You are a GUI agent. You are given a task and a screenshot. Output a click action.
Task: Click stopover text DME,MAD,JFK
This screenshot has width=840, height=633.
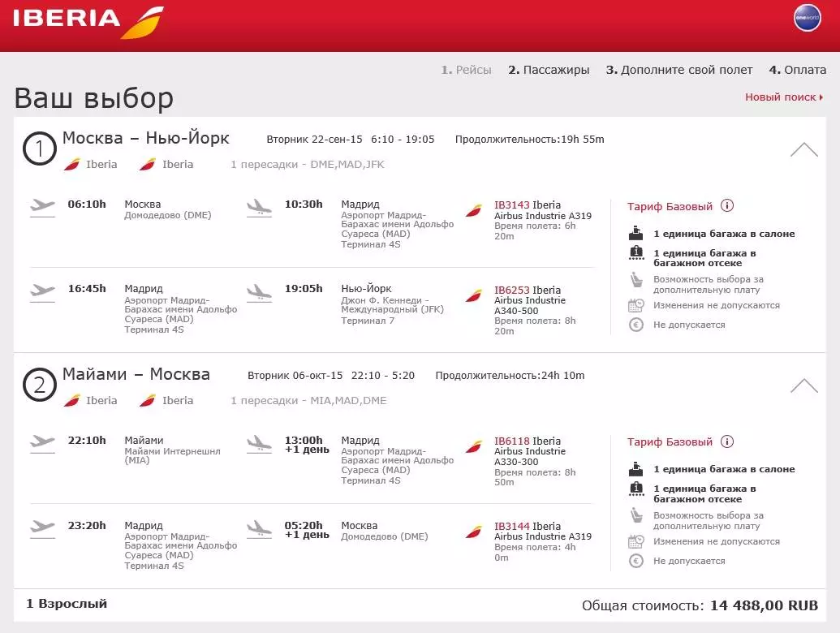pos(347,165)
